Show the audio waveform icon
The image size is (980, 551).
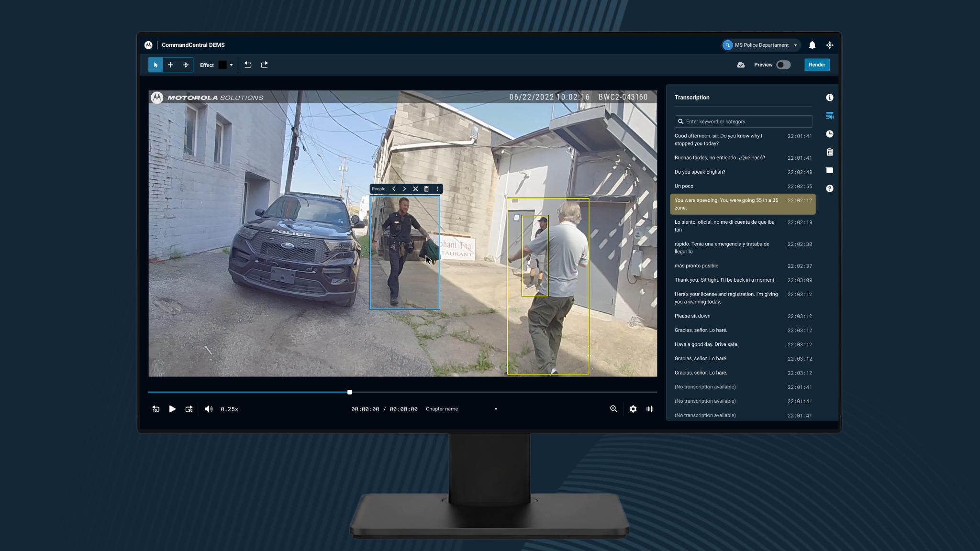(649, 409)
